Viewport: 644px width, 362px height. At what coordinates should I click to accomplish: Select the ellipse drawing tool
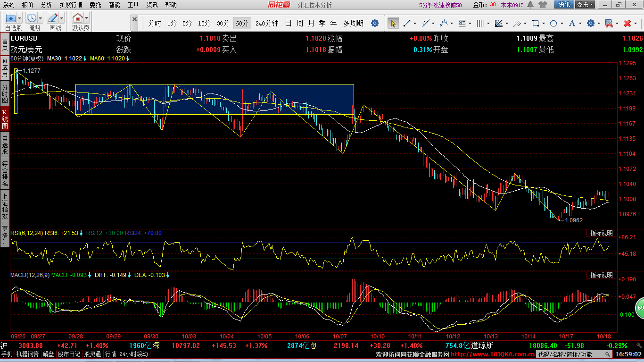(553, 23)
